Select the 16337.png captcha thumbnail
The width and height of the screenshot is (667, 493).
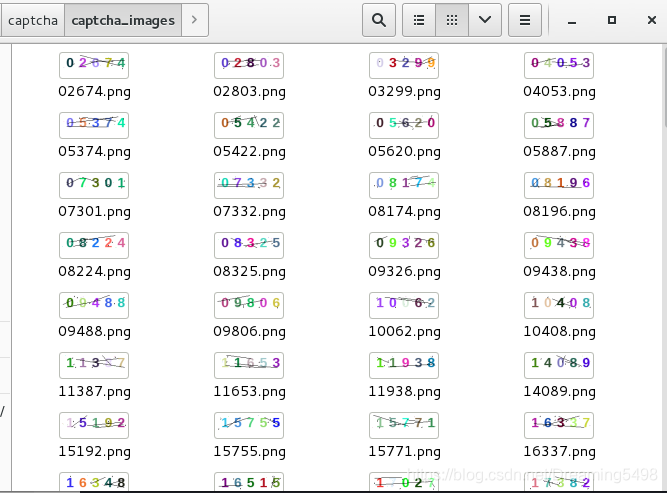[x=559, y=425]
